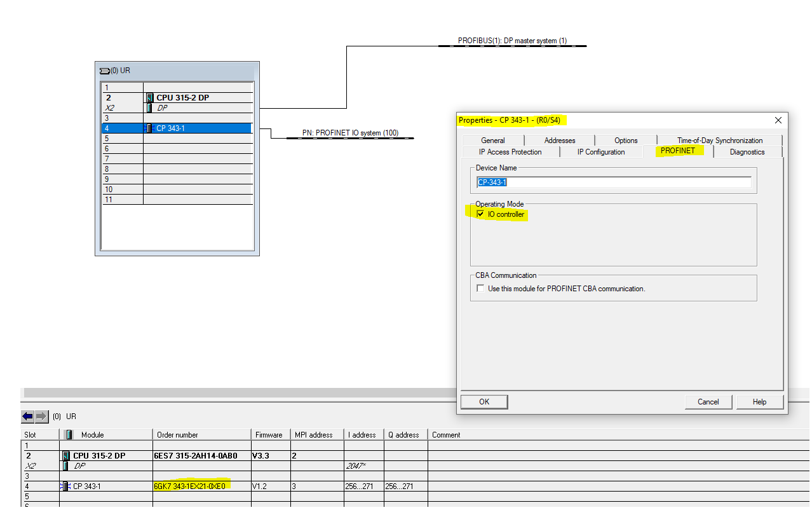Click order number 6GK7 343-1EX21-0XE0

pos(189,486)
